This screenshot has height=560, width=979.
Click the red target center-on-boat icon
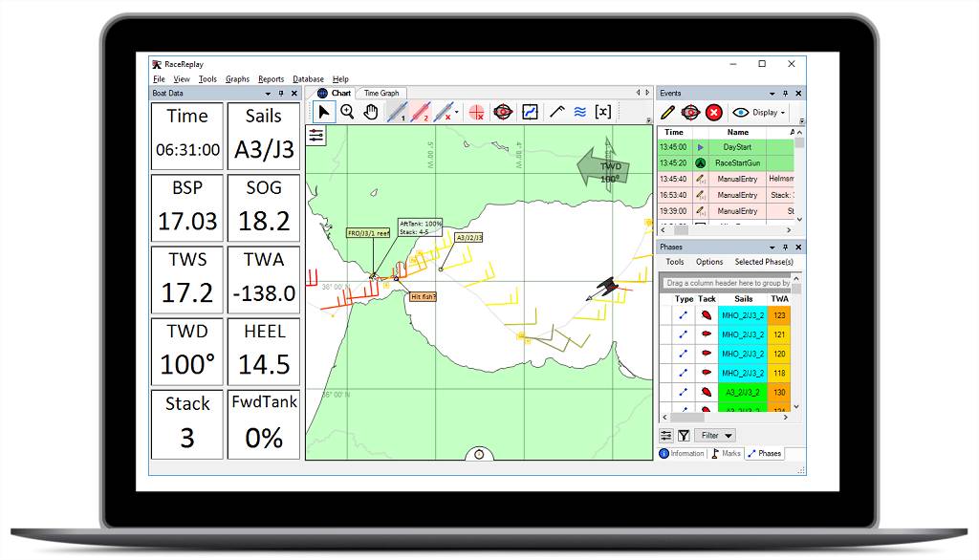pyautogui.click(x=503, y=112)
